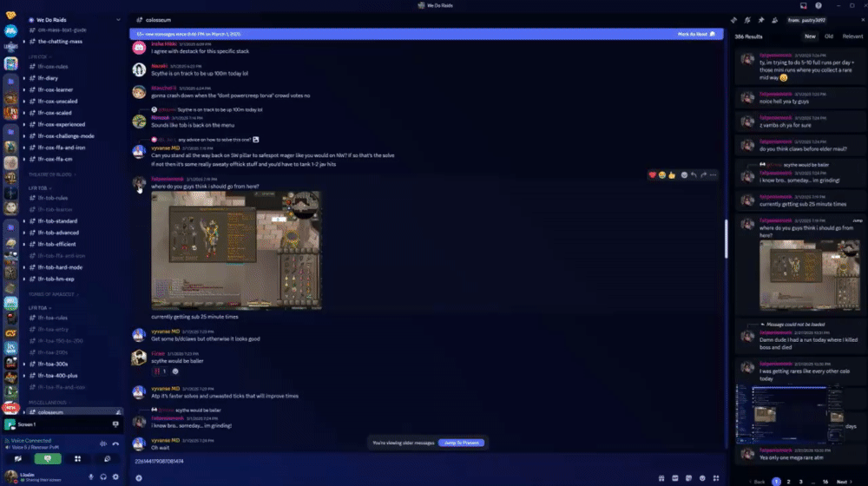The width and height of the screenshot is (868, 486).
Task: Toggle noise suppression waveform icon
Action: pos(103,444)
